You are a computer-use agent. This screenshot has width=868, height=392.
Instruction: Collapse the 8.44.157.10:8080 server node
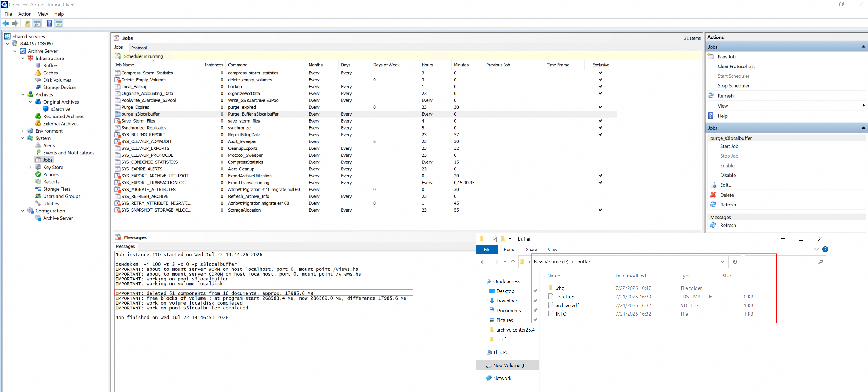(x=8, y=44)
